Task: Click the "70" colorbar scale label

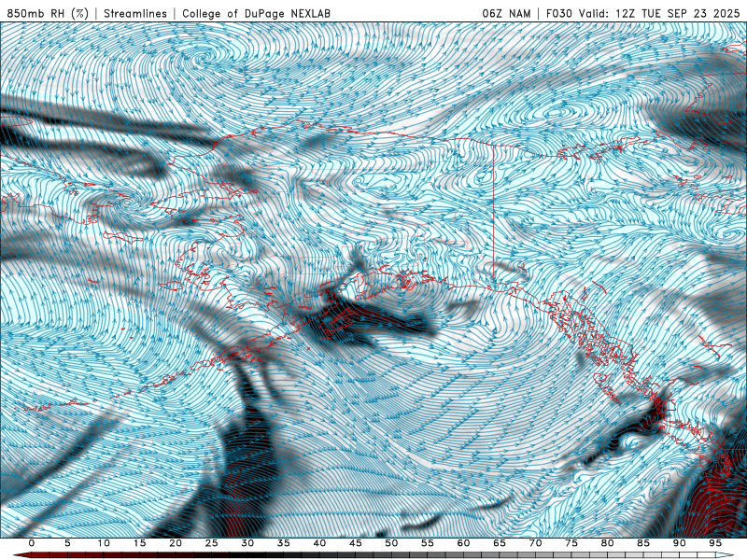Action: click(x=535, y=543)
